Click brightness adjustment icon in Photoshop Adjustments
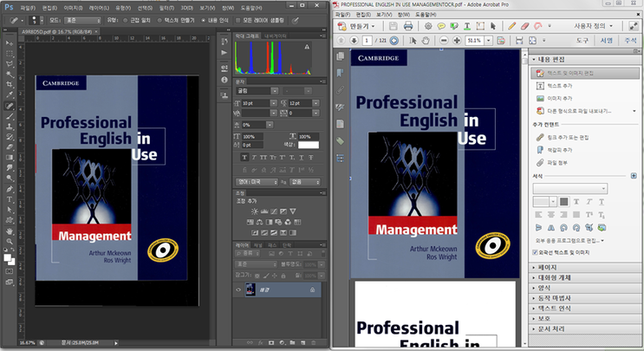The width and height of the screenshot is (644, 351). [255, 211]
